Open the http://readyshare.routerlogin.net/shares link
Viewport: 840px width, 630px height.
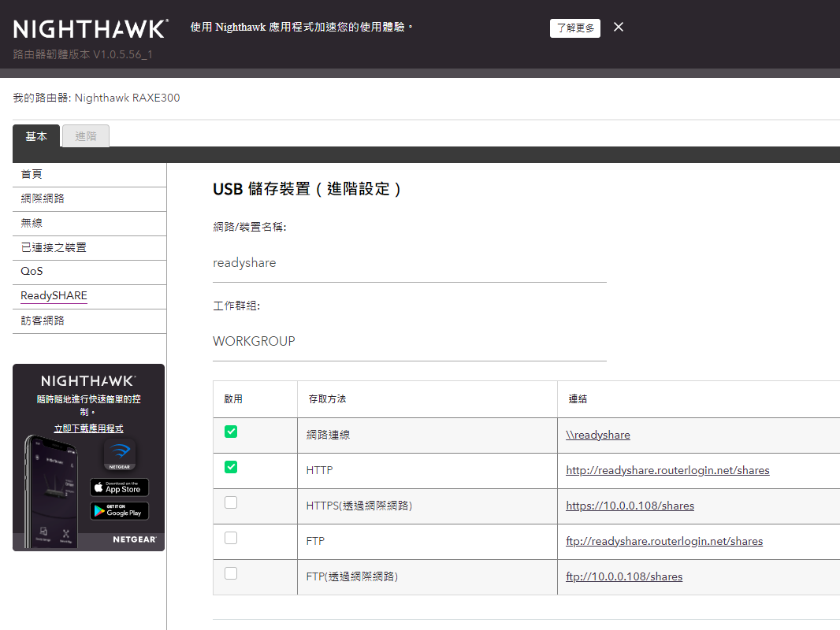tap(667, 470)
